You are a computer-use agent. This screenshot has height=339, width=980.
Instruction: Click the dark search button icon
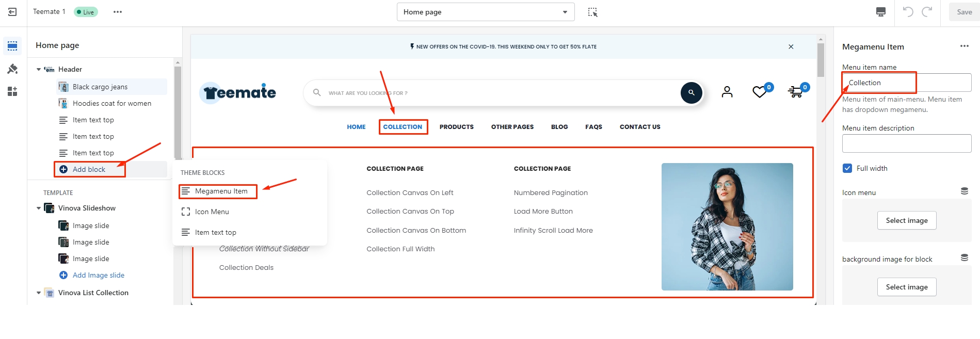(x=691, y=93)
